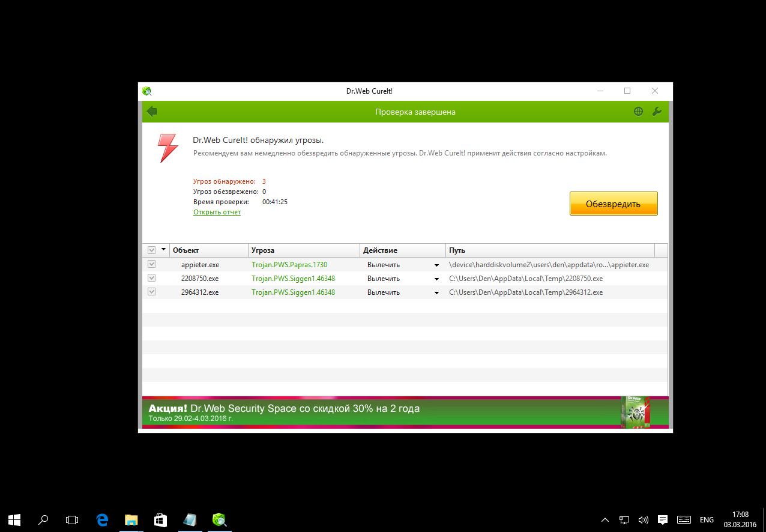
Task: Expand action dropdown for appieter.exe
Action: point(436,265)
